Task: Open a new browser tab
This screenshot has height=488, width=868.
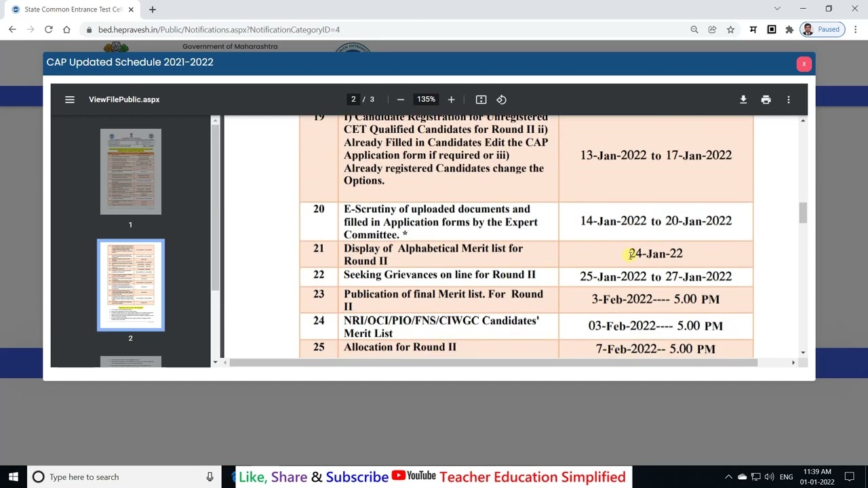Action: [153, 9]
